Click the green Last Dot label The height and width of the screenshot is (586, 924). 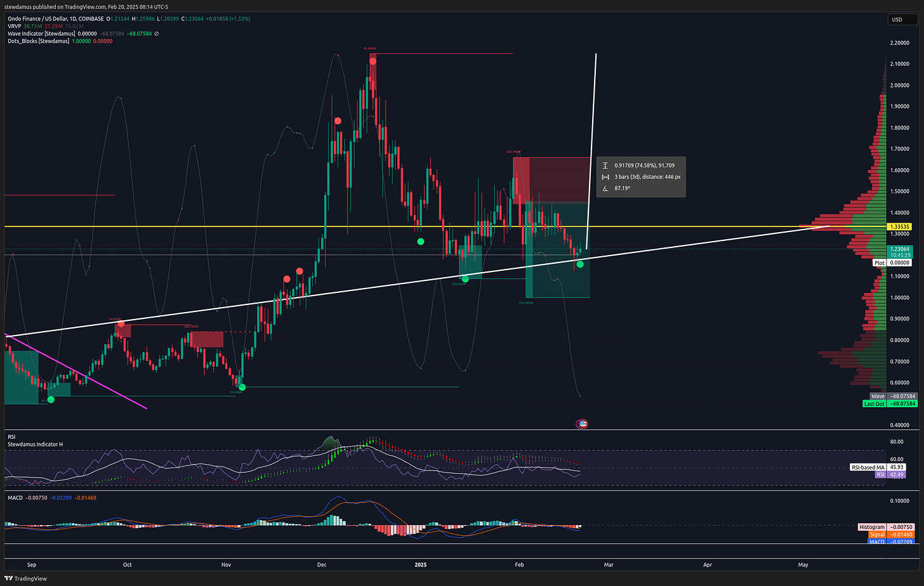(x=890, y=403)
